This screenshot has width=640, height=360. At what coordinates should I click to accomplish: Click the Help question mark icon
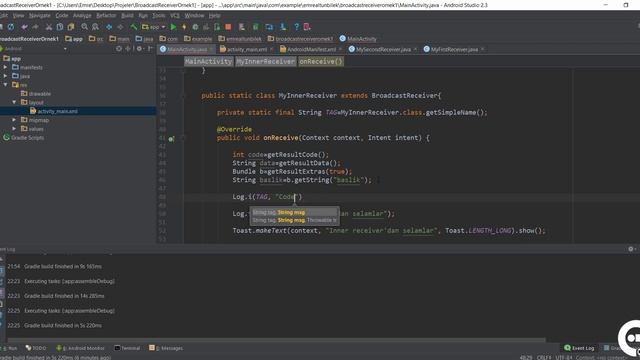coord(296,27)
